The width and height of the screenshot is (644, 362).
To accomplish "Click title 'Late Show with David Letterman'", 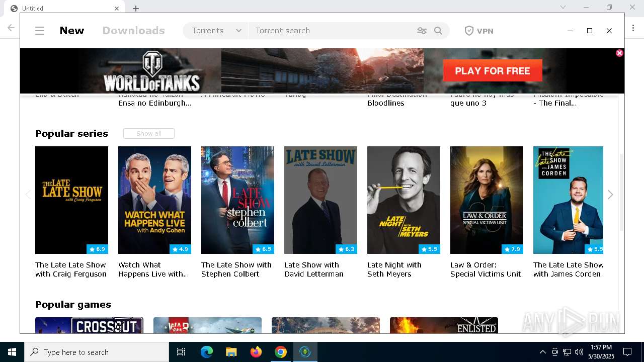I will point(314,269).
